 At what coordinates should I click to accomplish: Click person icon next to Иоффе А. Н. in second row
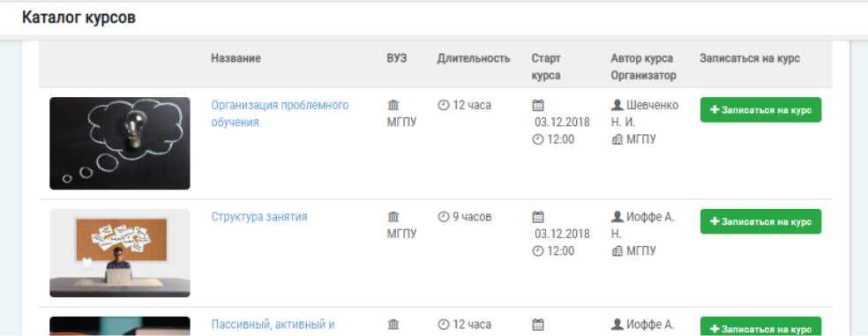pos(617,216)
